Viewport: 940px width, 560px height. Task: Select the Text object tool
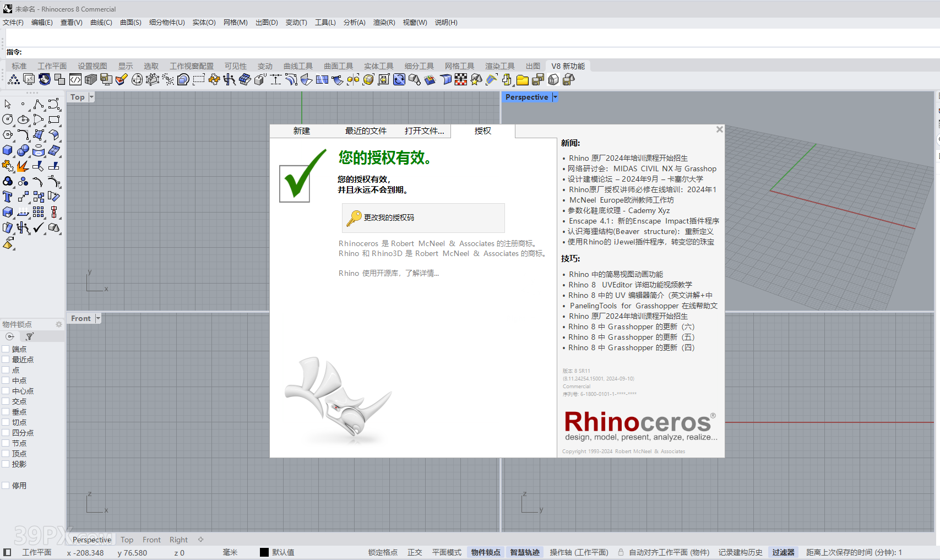click(8, 197)
